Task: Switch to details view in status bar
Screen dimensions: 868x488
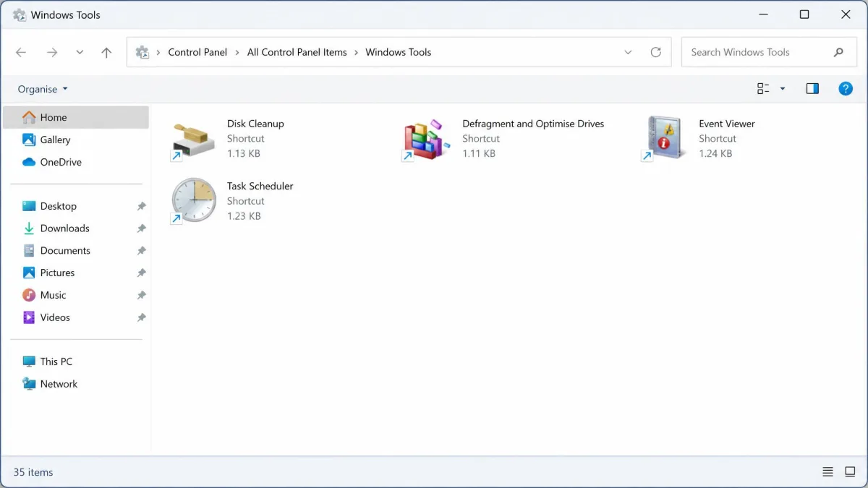Action: coord(828,472)
